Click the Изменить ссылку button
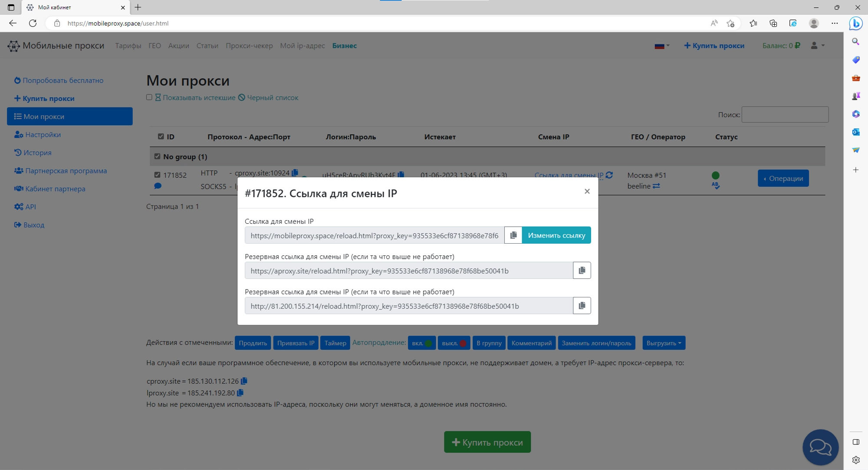 click(x=556, y=235)
